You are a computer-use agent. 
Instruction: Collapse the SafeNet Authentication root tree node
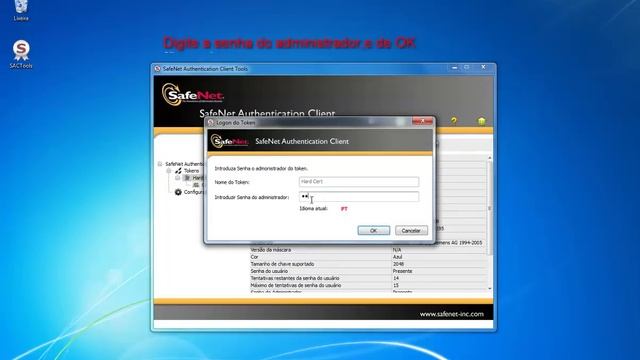click(x=160, y=164)
